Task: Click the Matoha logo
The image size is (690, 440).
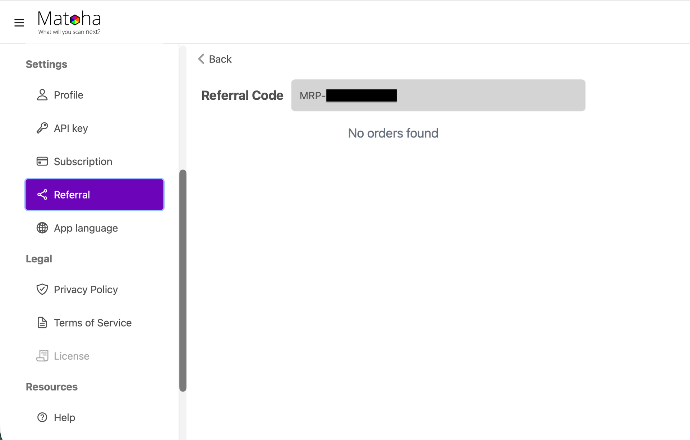Action: click(68, 21)
